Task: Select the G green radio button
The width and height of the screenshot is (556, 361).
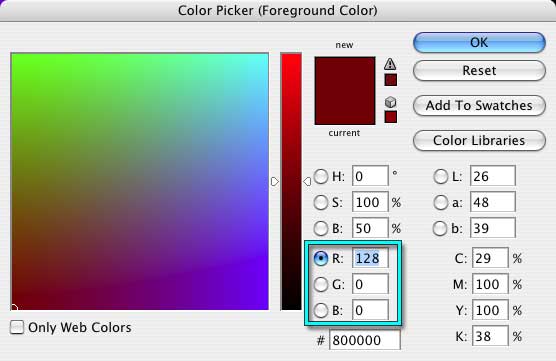Action: pyautogui.click(x=321, y=284)
